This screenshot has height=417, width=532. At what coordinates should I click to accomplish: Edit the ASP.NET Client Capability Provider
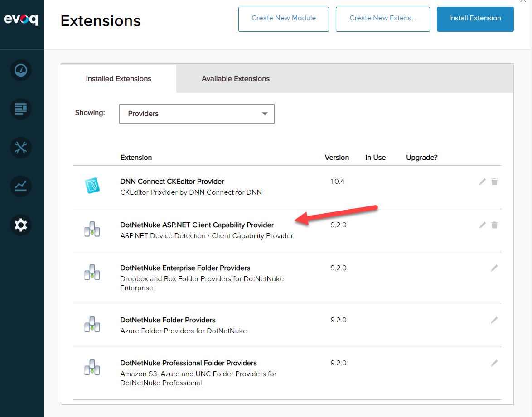[482, 225]
